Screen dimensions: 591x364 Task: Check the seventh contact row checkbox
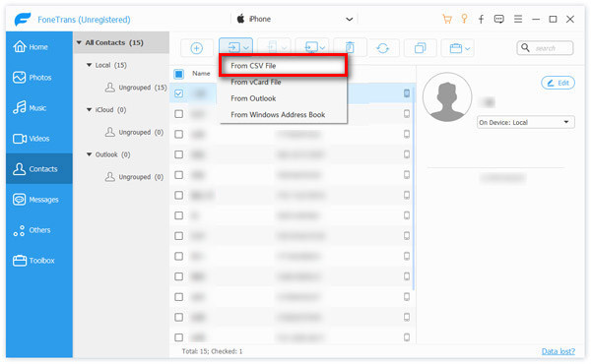(179, 215)
